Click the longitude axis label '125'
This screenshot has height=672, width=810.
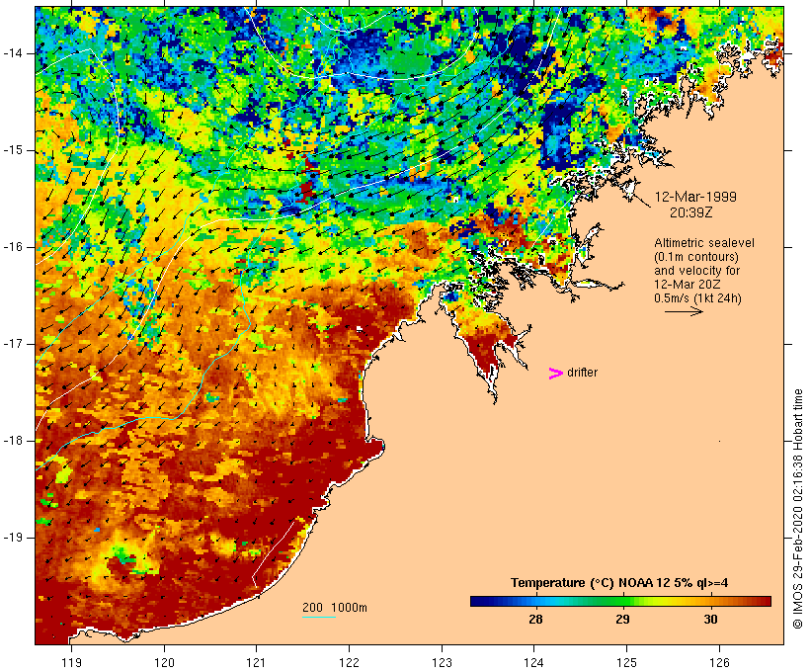coord(627,662)
